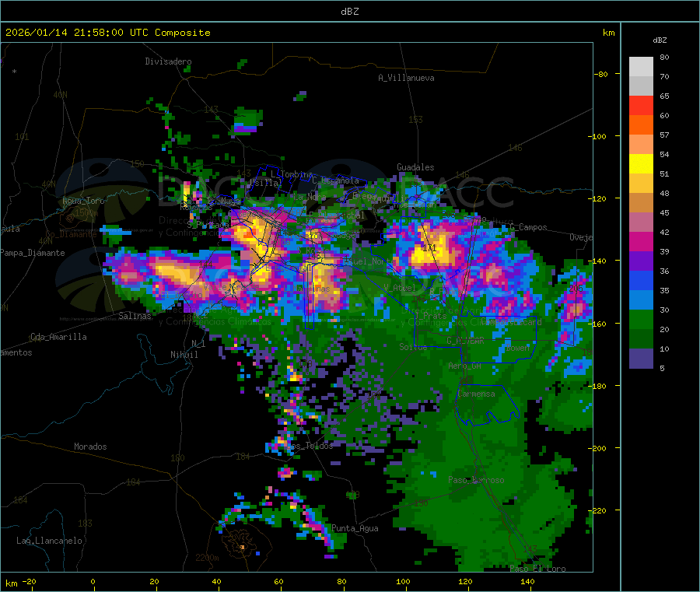Click the Paso_El_Loro place label
The image size is (700, 592).
(538, 569)
